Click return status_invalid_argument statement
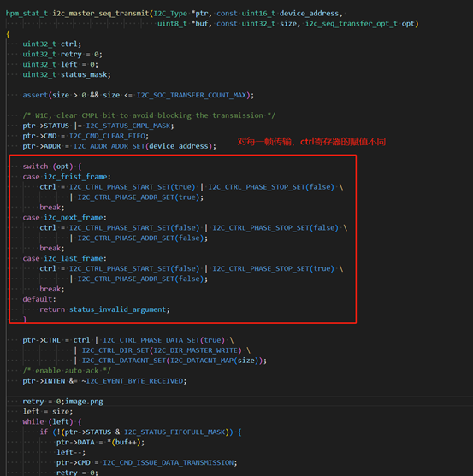Viewport: 473px width, 476px height. tap(104, 309)
